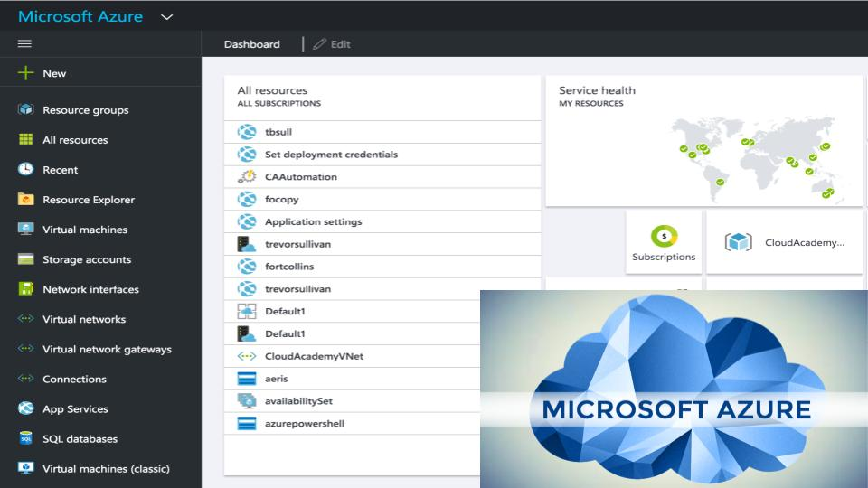
Task: Click the aeris storage icon
Action: tap(246, 379)
